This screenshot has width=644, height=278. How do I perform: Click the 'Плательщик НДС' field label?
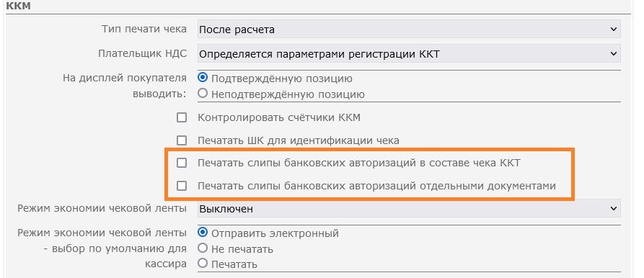click(x=143, y=53)
